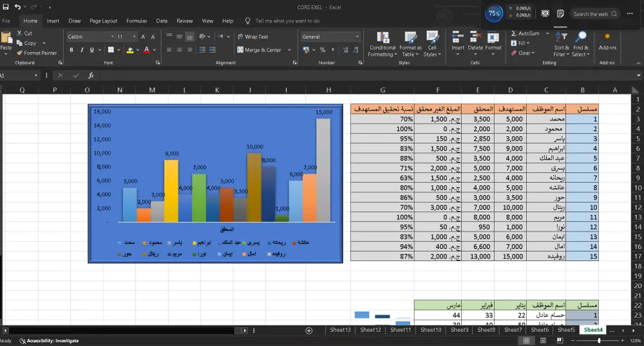
Task: Expand the Merge & Center dropdown arrow
Action: (x=290, y=50)
